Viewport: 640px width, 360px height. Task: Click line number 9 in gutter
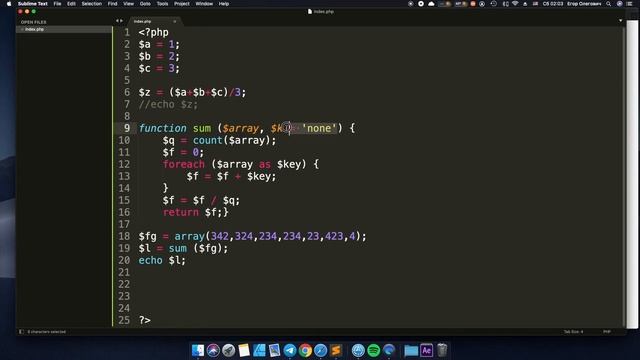(127, 128)
